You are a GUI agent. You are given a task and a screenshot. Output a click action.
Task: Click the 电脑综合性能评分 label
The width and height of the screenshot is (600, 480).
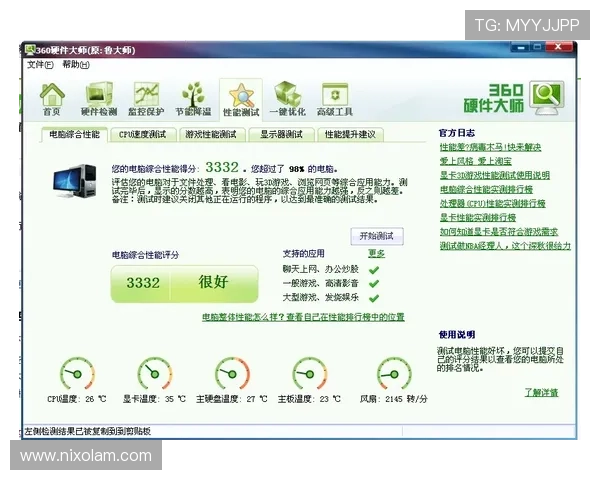145,255
